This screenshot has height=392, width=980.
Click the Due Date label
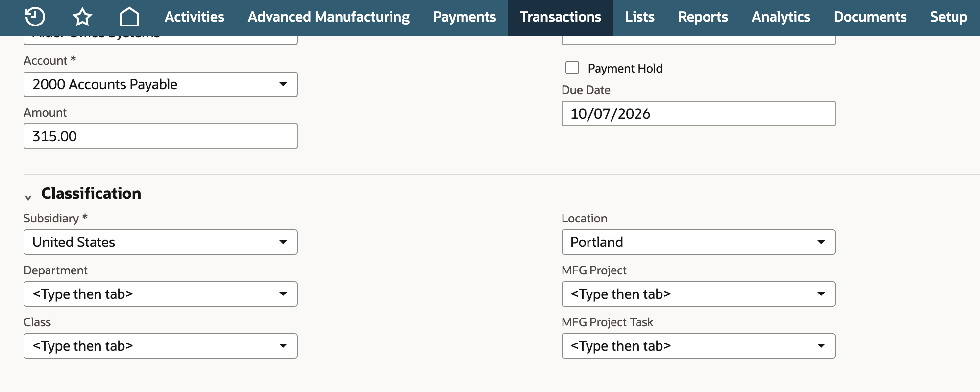[x=586, y=90]
